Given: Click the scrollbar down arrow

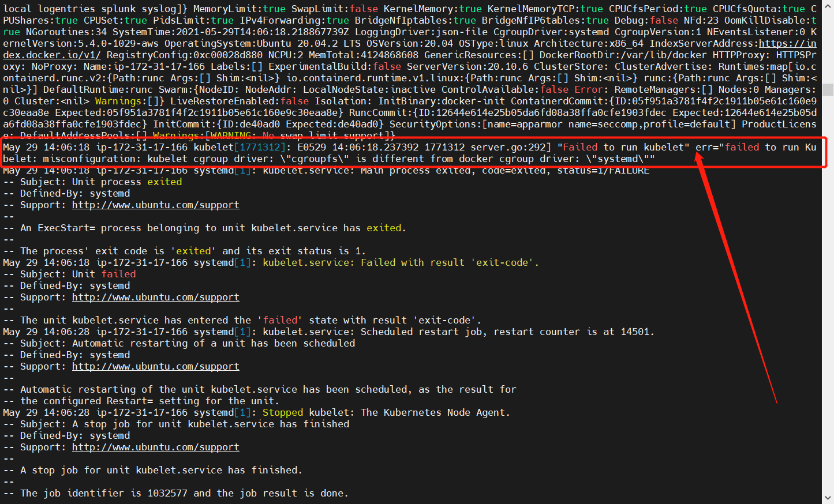Looking at the screenshot, I should 828,497.
